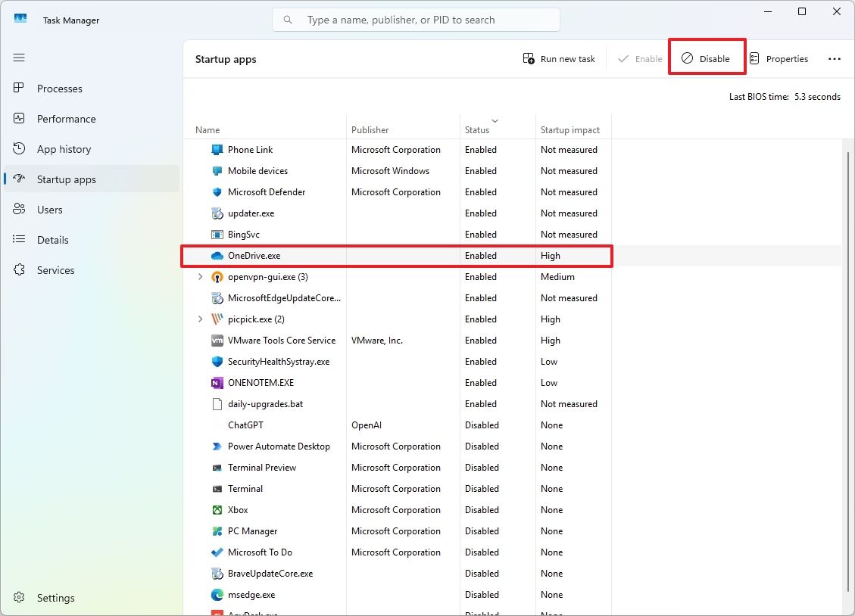Open the navigation hamburger menu

point(19,58)
